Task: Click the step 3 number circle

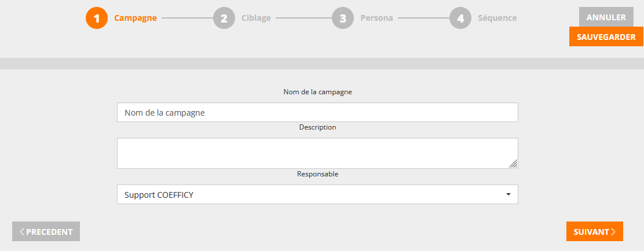Action: click(343, 18)
